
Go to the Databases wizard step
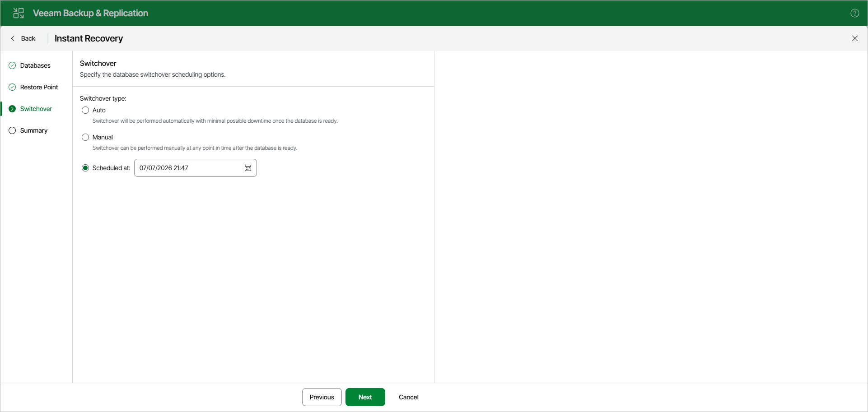[30, 65]
